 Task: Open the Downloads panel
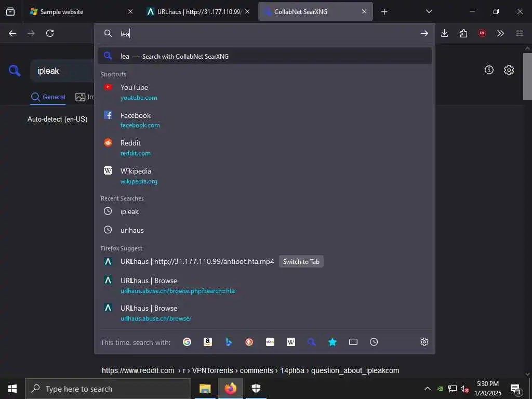pos(445,33)
